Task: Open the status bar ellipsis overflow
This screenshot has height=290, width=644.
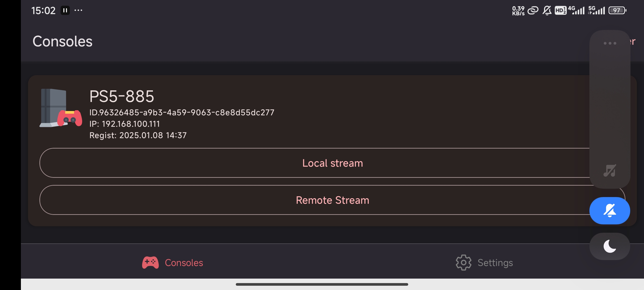Action: pyautogui.click(x=78, y=10)
